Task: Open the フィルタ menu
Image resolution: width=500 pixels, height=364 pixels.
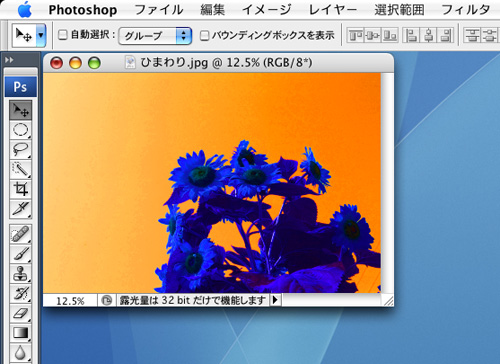Action: tap(465, 10)
